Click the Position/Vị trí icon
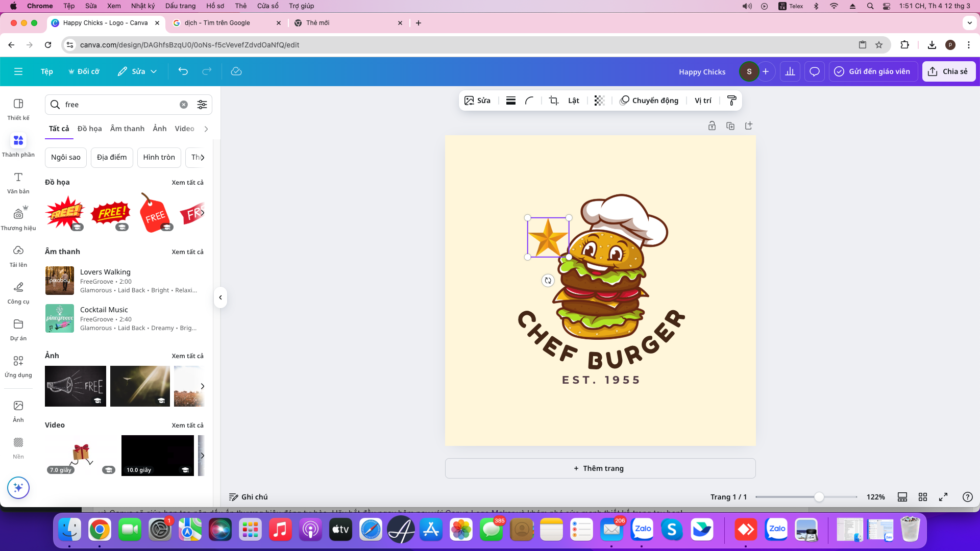Viewport: 980px width, 551px height. (703, 99)
